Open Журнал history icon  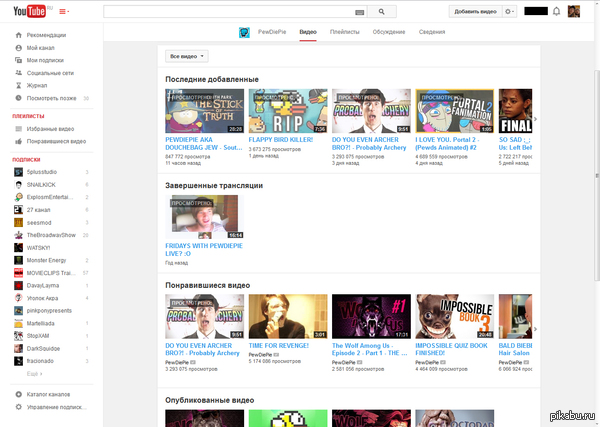point(18,85)
